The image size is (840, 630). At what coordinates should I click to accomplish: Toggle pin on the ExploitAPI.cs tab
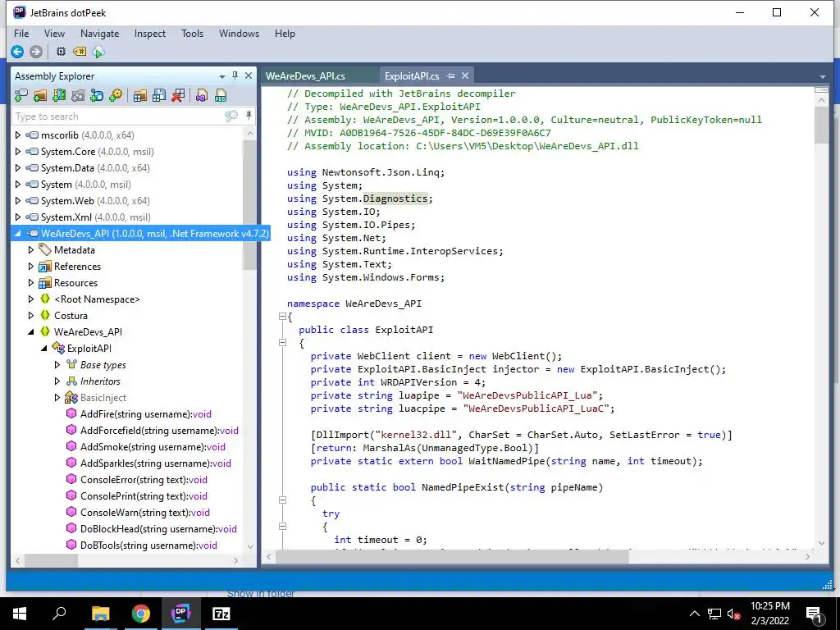[450, 76]
